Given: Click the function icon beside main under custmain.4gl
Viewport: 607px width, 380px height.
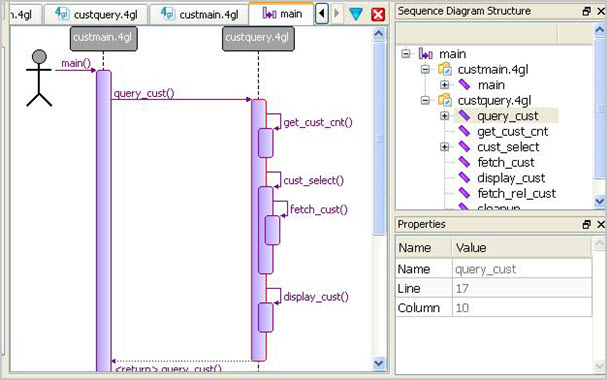Looking at the screenshot, I should pyautogui.click(x=464, y=84).
